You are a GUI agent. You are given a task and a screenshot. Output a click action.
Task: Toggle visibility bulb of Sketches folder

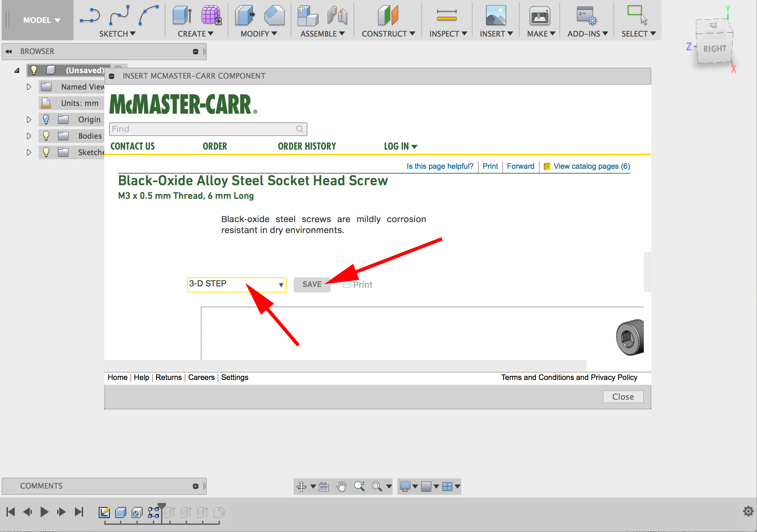tap(46, 152)
